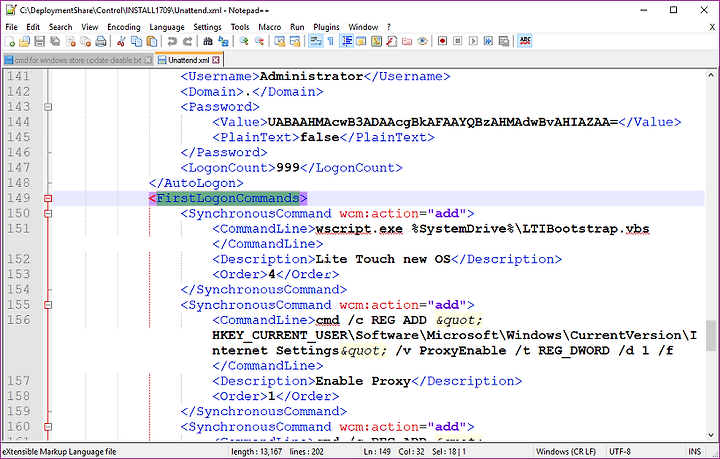The image size is (720, 459).
Task: Click the vertical scrollbar up arrow
Action: pyautogui.click(x=711, y=75)
